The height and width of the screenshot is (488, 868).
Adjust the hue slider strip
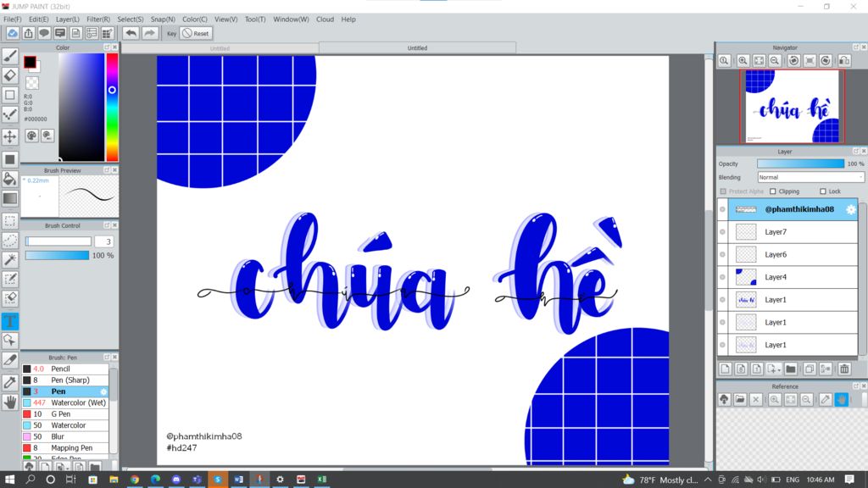112,108
